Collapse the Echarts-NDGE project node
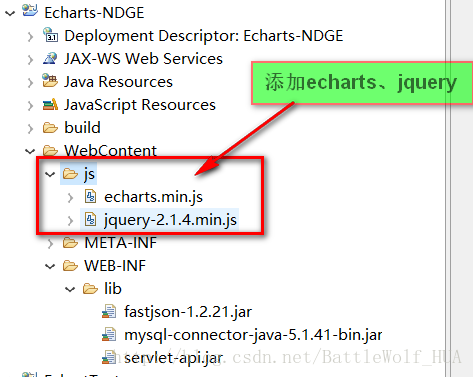This screenshot has height=377, width=473. coord(10,13)
